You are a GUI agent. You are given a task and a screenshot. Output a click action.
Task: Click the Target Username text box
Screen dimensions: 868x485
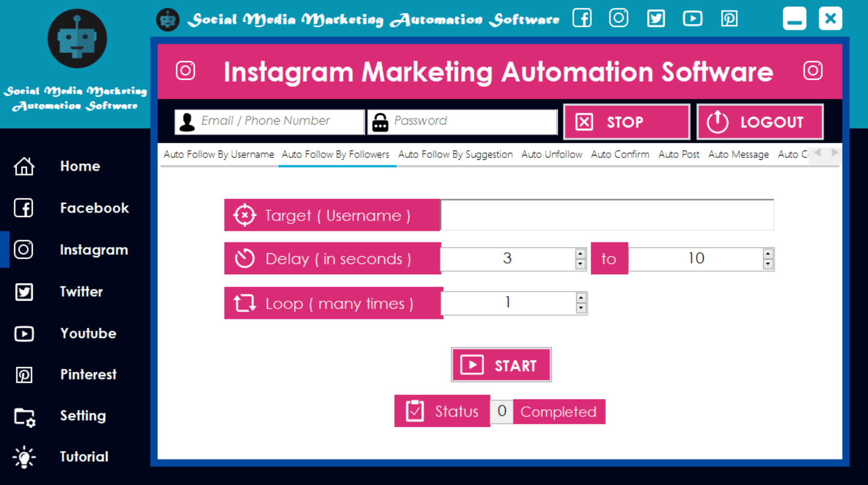tap(607, 215)
